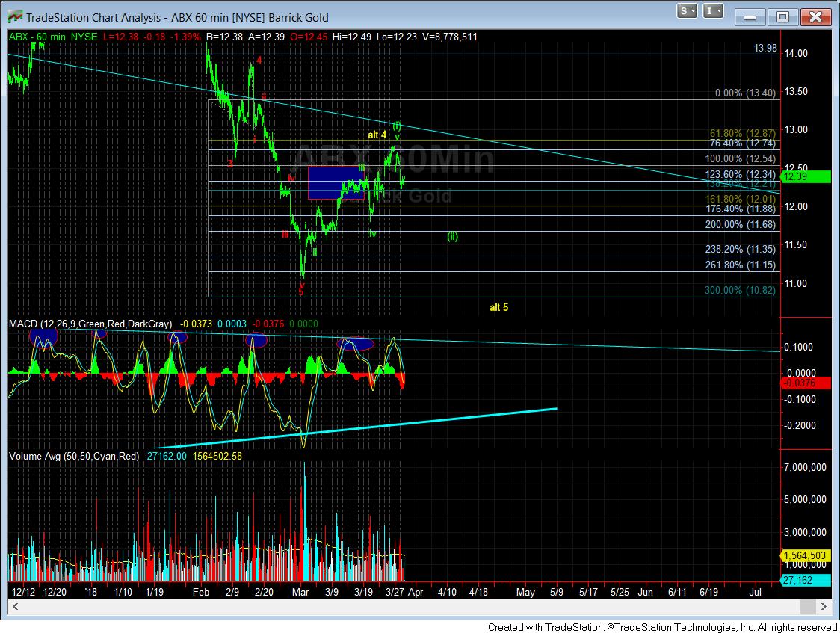Select the thick cyan trendline in MACD pane
The height and width of the screenshot is (633, 840).
355,428
